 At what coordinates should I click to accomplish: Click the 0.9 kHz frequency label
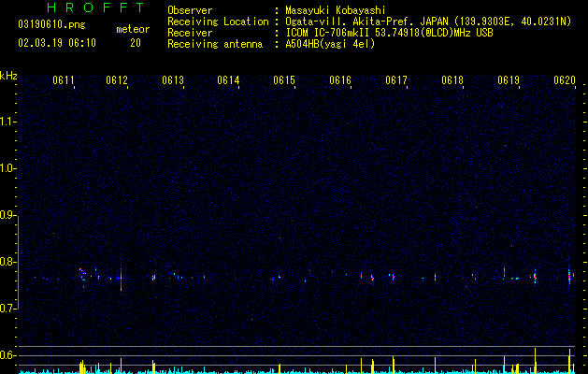(x=7, y=215)
